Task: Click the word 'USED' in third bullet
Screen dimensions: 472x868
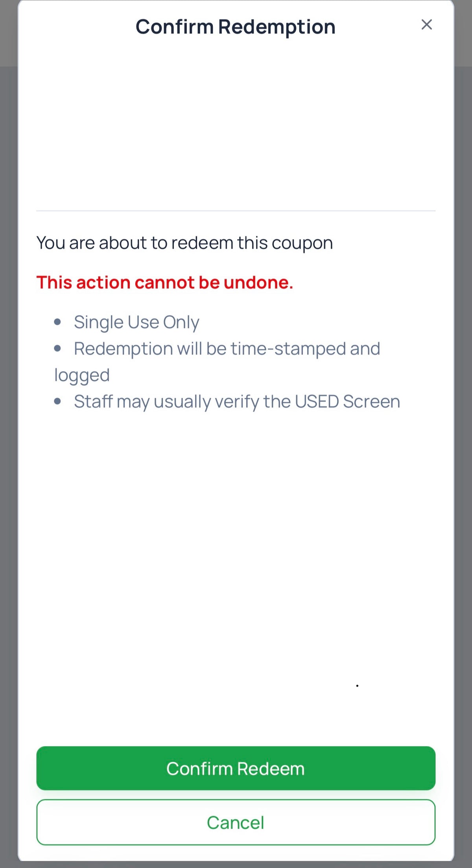Action: [317, 402]
